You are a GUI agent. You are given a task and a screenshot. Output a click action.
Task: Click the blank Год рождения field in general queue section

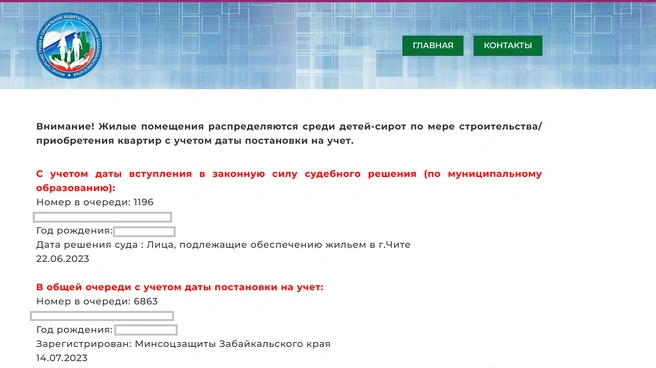(146, 330)
